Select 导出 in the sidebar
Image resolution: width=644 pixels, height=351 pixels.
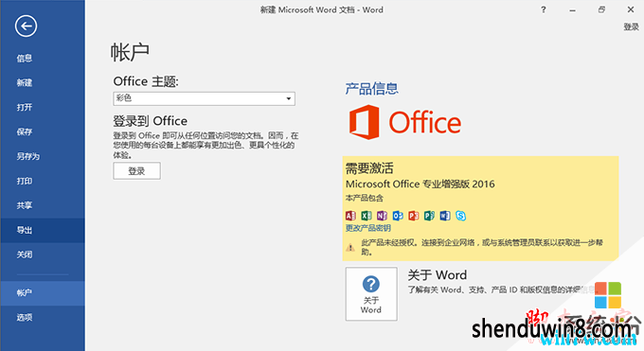43,230
